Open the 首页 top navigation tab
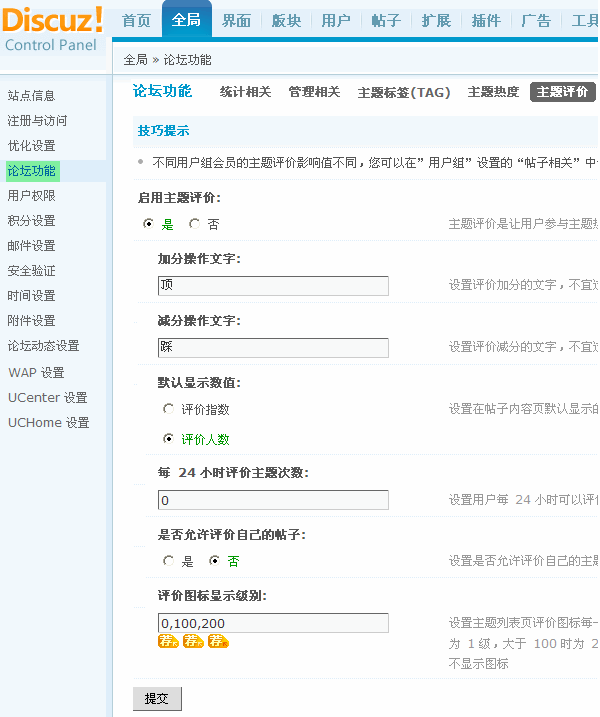Image resolution: width=600 pixels, height=717 pixels. coord(137,21)
